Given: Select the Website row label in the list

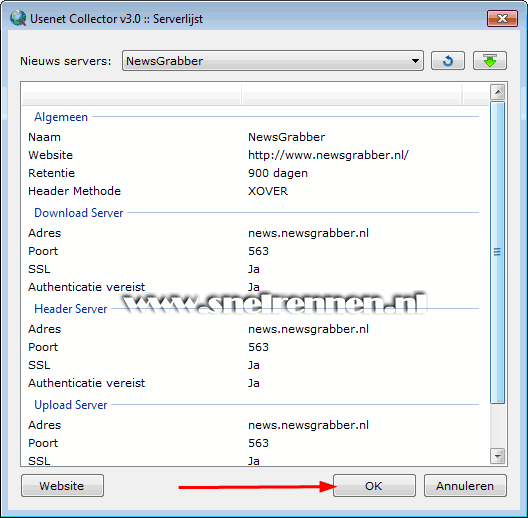Looking at the screenshot, I should (x=51, y=155).
